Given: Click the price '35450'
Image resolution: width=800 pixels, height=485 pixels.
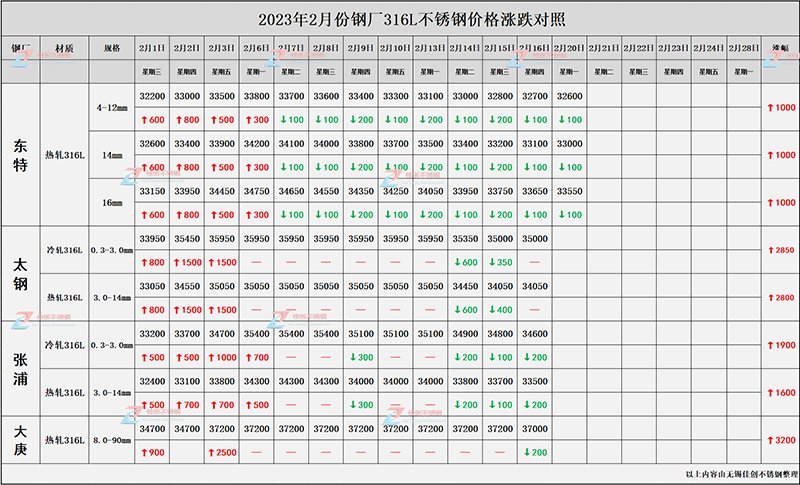Looking at the screenshot, I should (187, 239).
